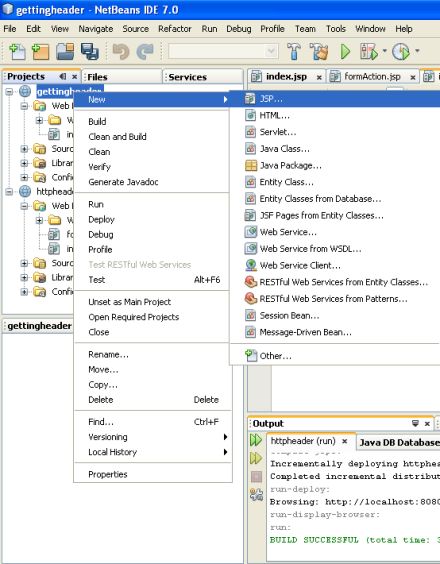Click the Open Project toolbar icon
Image resolution: width=440 pixels, height=564 pixels.
point(65,51)
